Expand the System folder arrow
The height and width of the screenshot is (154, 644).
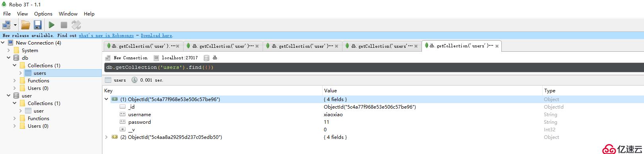pos(9,50)
